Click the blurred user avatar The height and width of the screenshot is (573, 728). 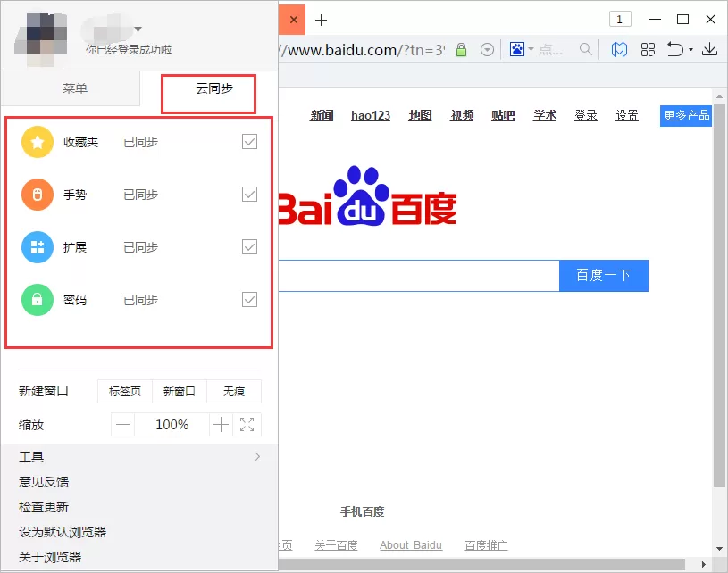click(41, 38)
